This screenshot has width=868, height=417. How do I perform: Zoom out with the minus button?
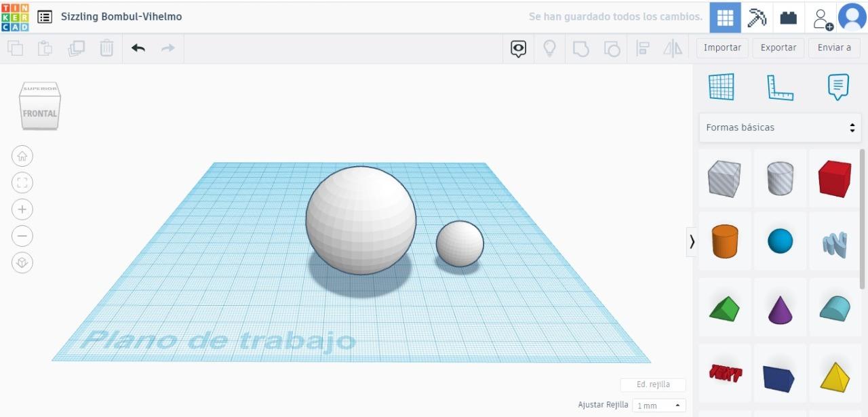(22, 236)
